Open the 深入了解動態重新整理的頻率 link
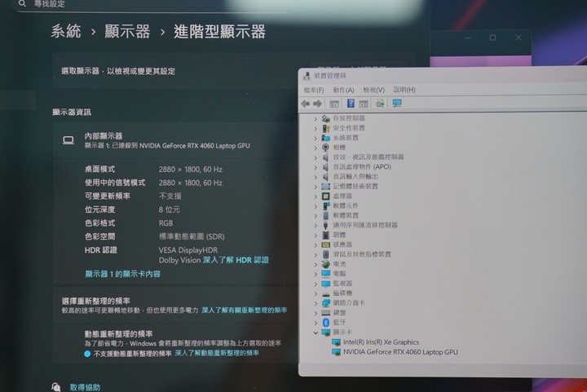The height and width of the screenshot is (392, 587). (x=217, y=353)
